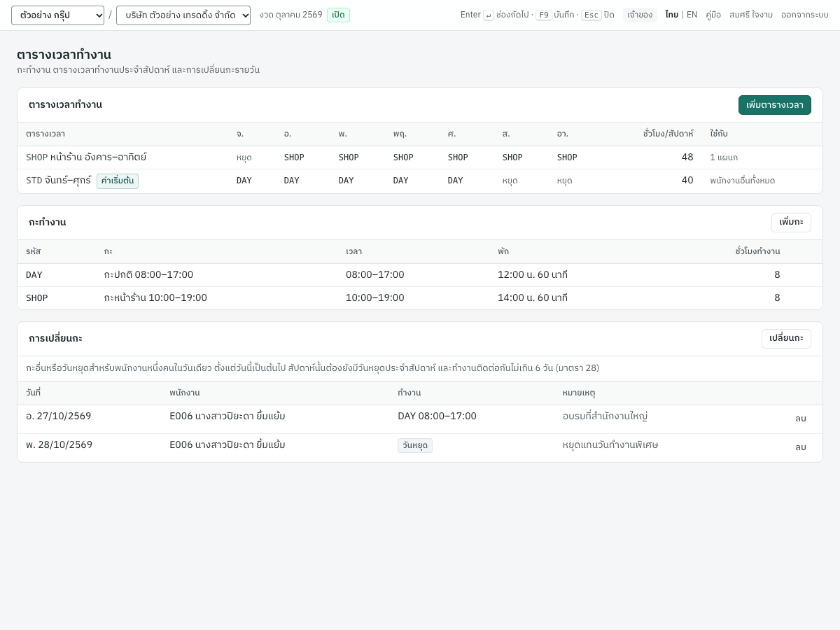Image resolution: width=840 pixels, height=630 pixels.
Task: Click note อบรมที่สำนักงานใหญ่
Action: (605, 416)
